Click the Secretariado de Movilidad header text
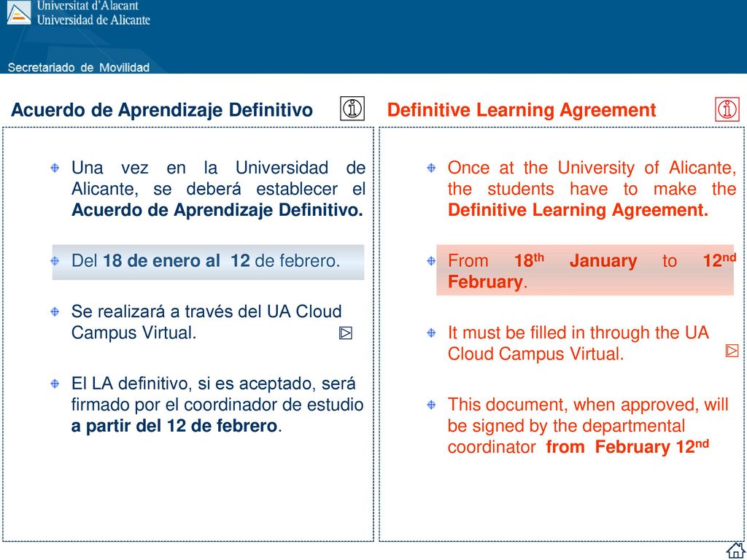This screenshot has height=560, width=747. click(79, 68)
